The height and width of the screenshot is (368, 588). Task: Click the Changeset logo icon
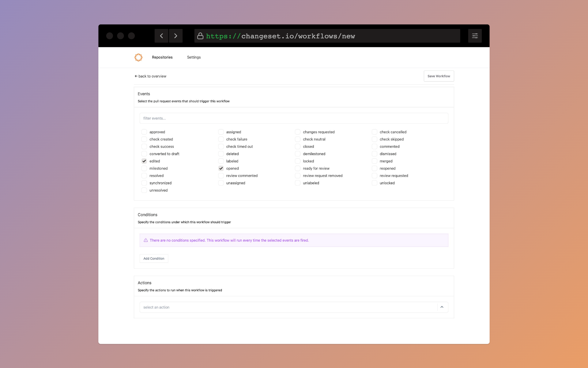click(138, 57)
